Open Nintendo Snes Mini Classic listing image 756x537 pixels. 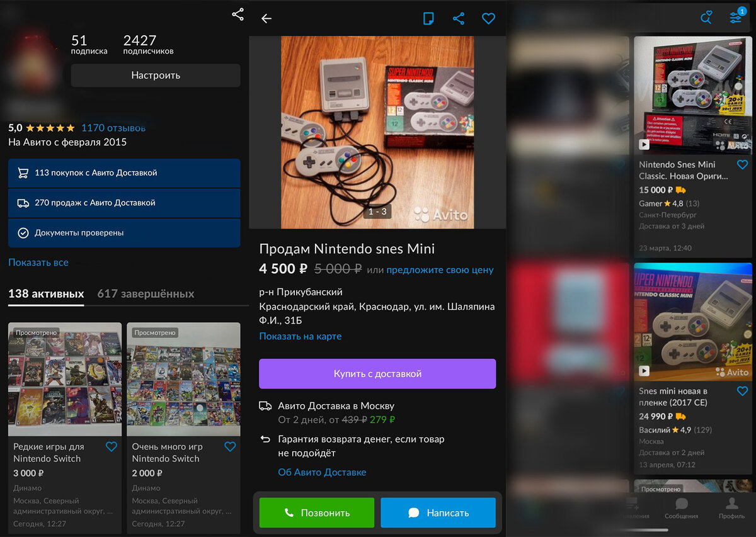[x=693, y=95]
